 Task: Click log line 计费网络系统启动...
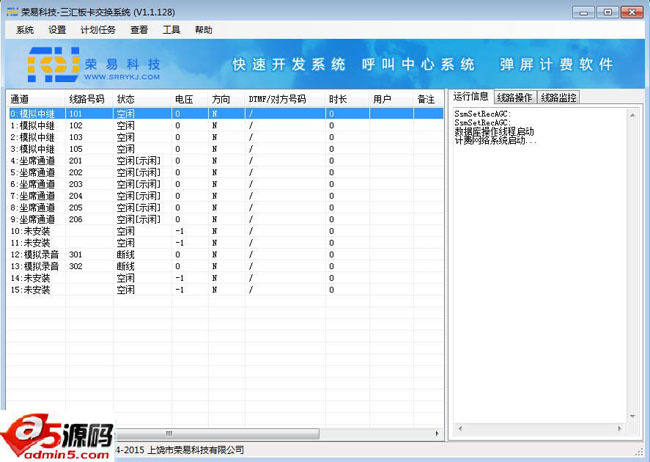click(x=495, y=141)
